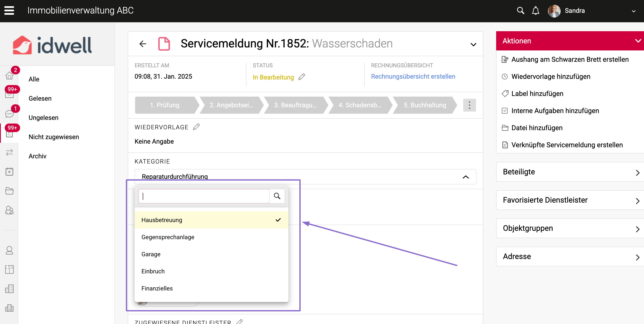644x324 pixels.
Task: Pick Finanzielles in the category dropdown
Action: (x=157, y=288)
